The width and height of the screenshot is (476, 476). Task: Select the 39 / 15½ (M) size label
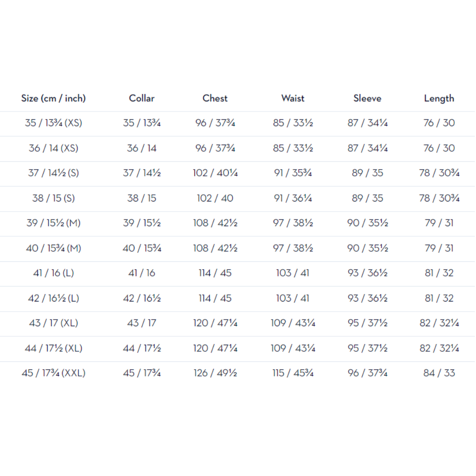coord(53,223)
